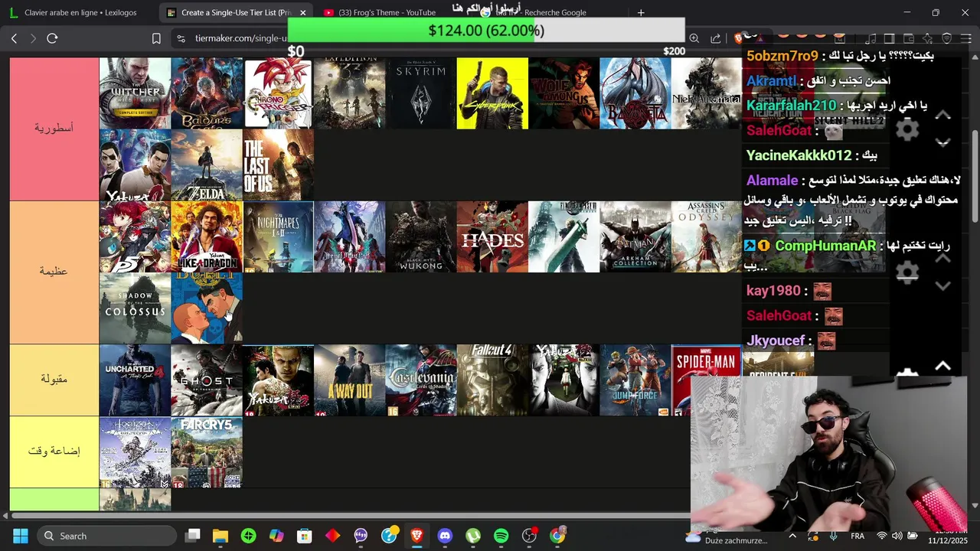This screenshot has height=551, width=980.
Task: Click the إضاعة وقت tier label
Action: pos(54,452)
